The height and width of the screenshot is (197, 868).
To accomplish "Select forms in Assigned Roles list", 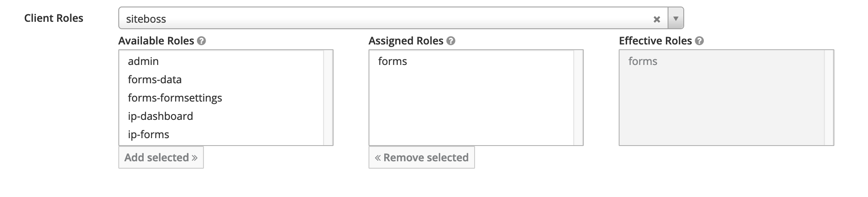I will (393, 61).
